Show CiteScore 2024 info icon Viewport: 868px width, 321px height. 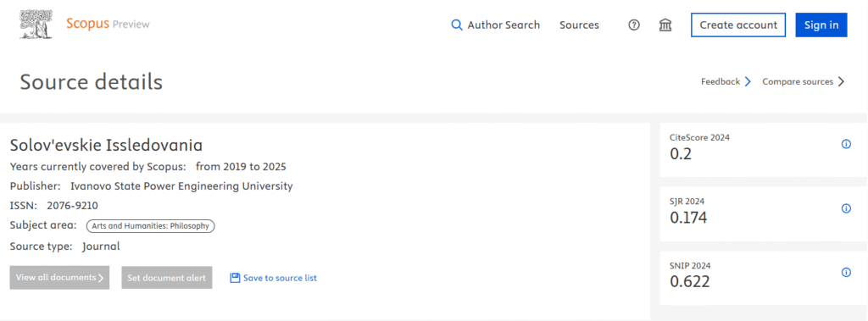point(846,145)
